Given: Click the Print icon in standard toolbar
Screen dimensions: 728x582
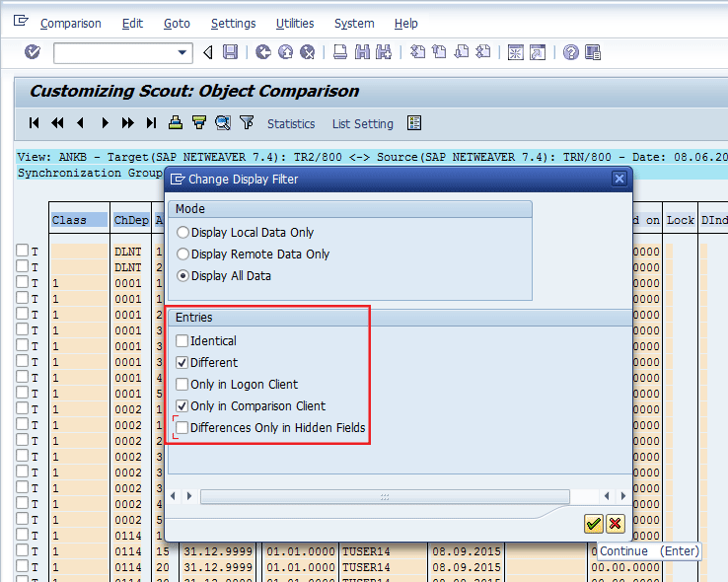Looking at the screenshot, I should pyautogui.click(x=339, y=52).
